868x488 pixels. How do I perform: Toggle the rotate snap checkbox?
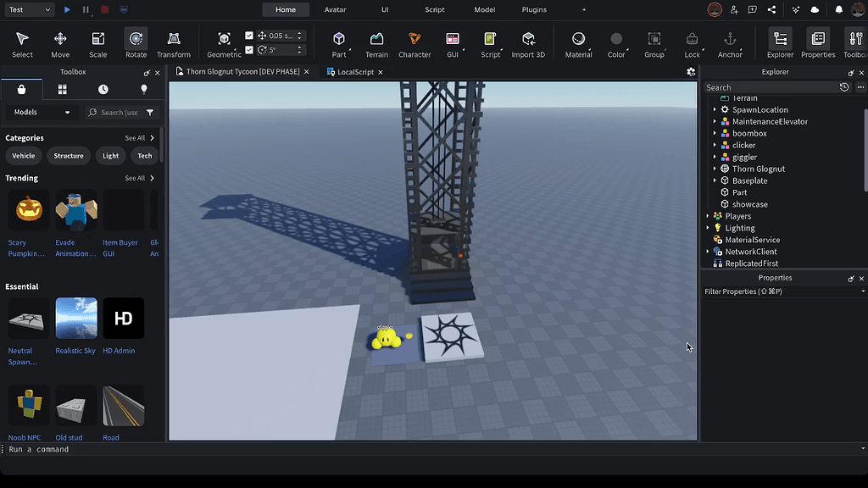pos(249,50)
